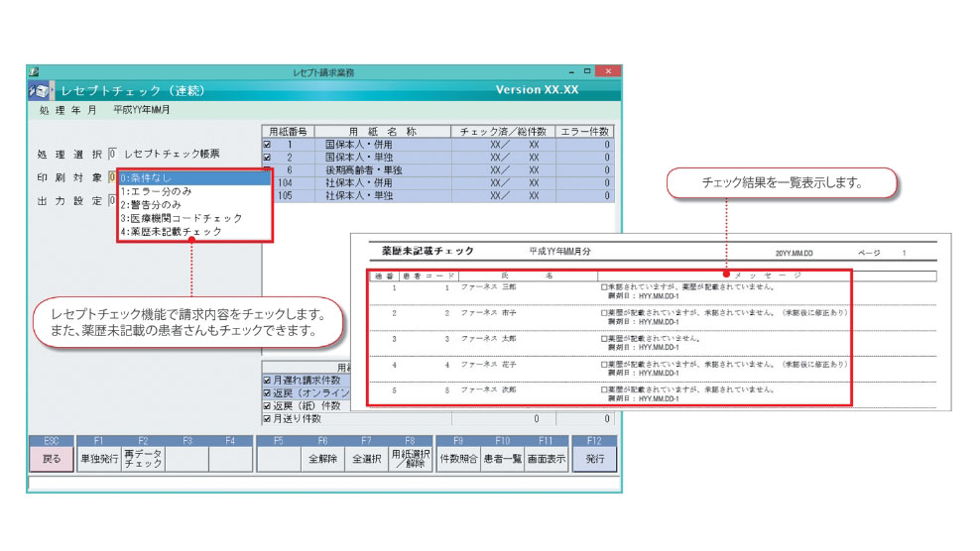This screenshot has width=980, height=551.
Task: Click the receipt check icon in header
Action: (x=43, y=90)
